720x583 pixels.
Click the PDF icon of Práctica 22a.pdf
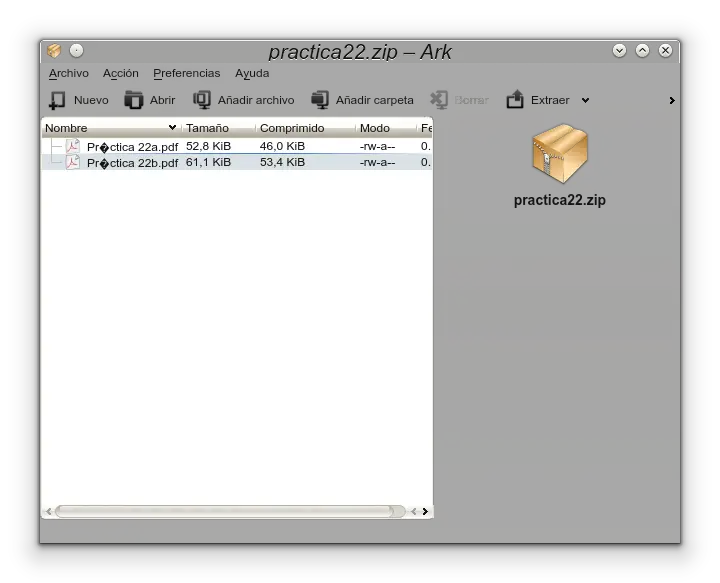tap(73, 146)
